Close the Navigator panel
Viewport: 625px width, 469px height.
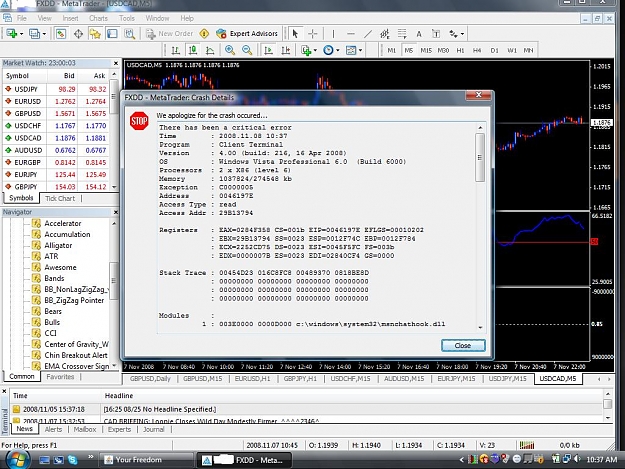coord(116,212)
